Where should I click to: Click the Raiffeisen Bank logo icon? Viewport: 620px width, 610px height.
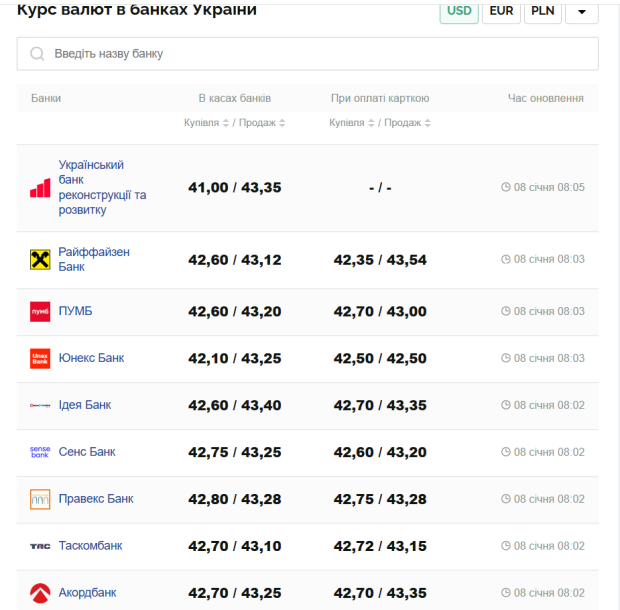[40, 260]
